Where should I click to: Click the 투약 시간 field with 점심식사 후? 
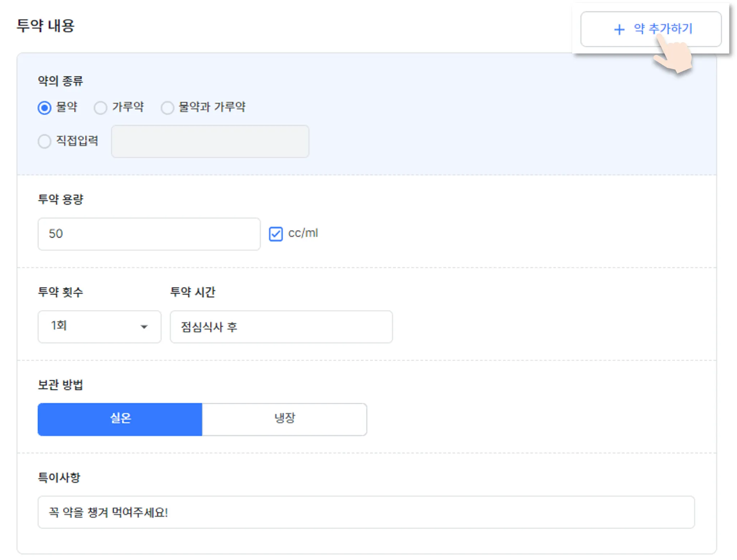[281, 327]
